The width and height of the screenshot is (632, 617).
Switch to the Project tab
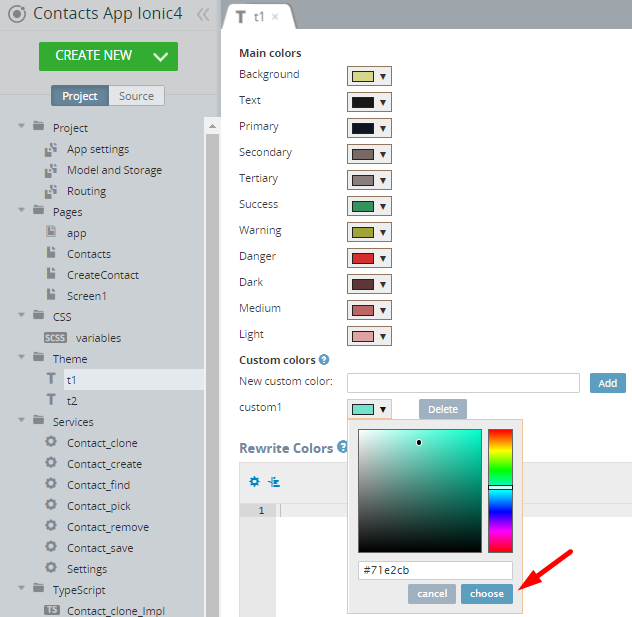(x=80, y=96)
